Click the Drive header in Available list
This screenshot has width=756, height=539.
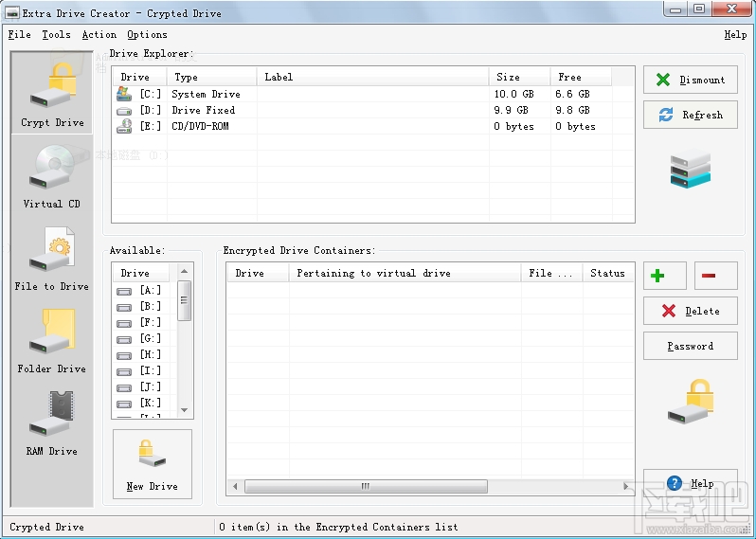click(141, 274)
